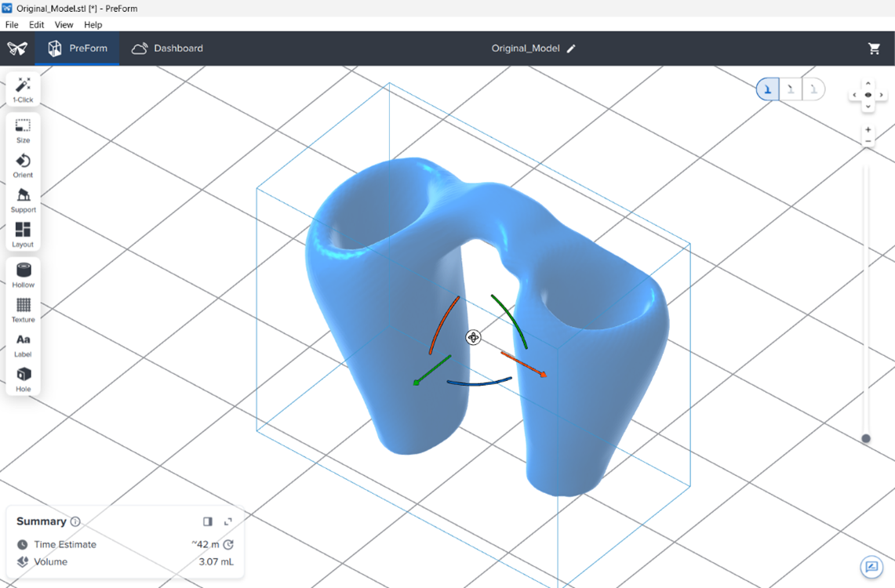Viewport: 895px width, 588px height.
Task: Click the Layout tool icon
Action: pyautogui.click(x=23, y=234)
